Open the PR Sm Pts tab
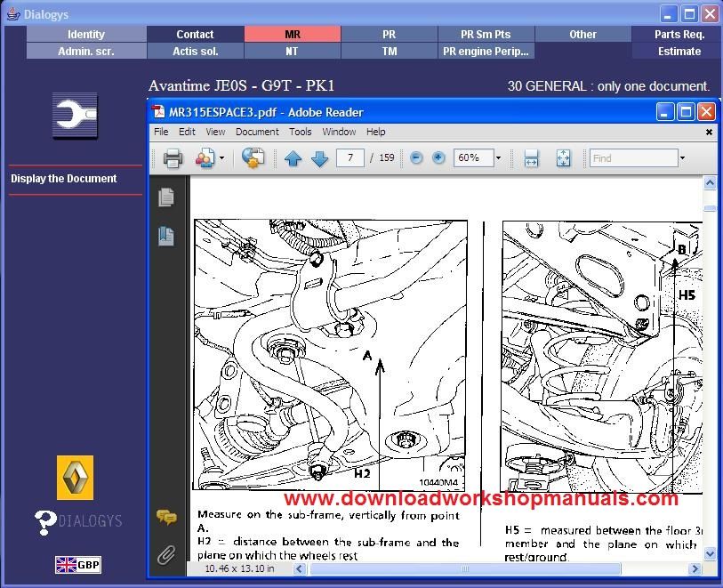723x588 pixels. [x=486, y=34]
